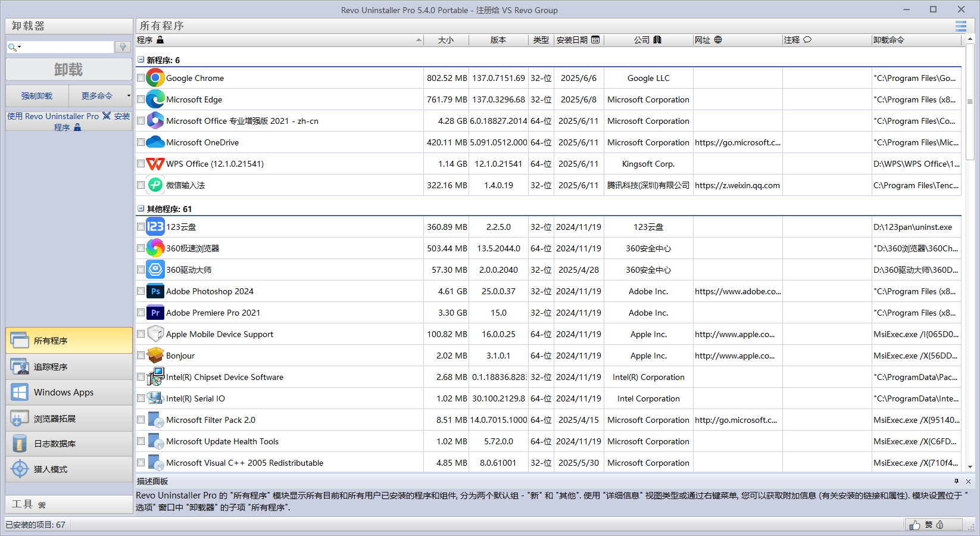Image resolution: width=980 pixels, height=536 pixels.
Task: Click the 123云盘 icon
Action: [x=155, y=227]
